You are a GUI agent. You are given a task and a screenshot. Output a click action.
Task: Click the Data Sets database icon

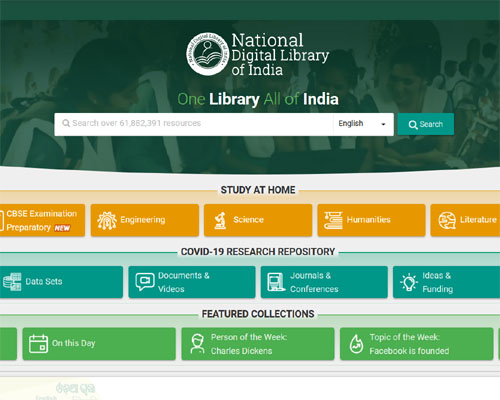12,282
